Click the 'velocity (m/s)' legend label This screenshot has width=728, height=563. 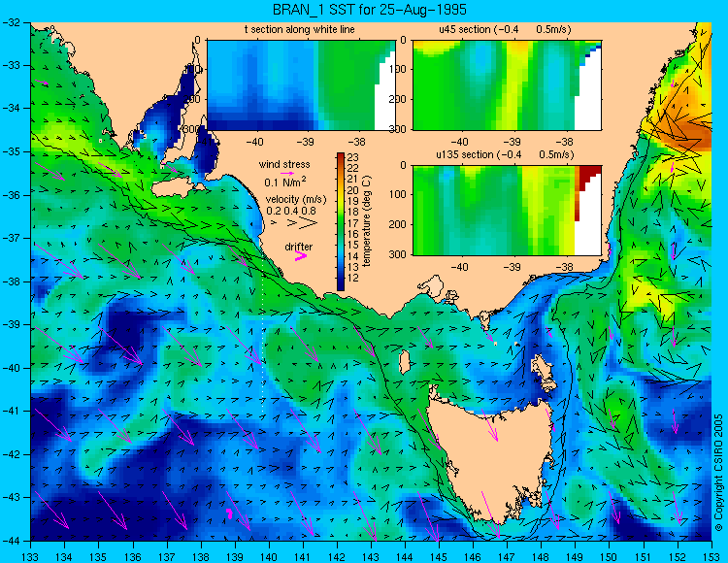296,199
